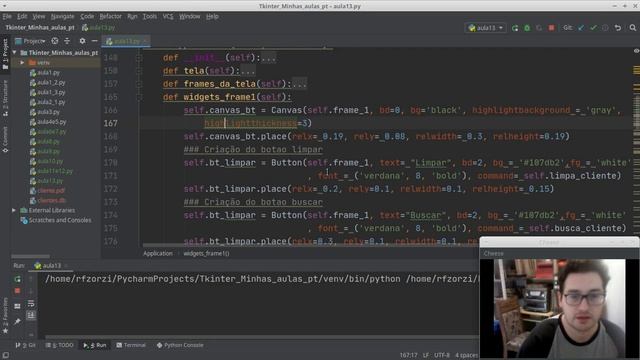
Task: Open the Project view dropdown
Action: click(x=30, y=41)
